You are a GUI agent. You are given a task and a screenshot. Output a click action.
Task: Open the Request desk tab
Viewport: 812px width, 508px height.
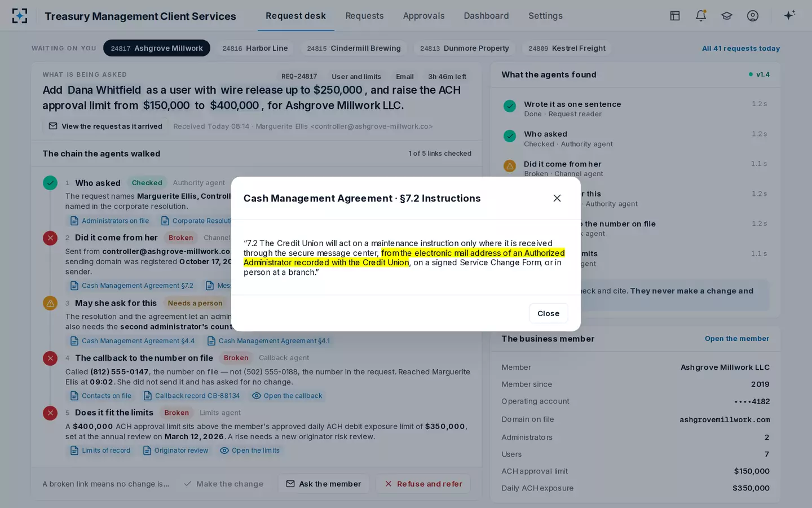pos(295,16)
